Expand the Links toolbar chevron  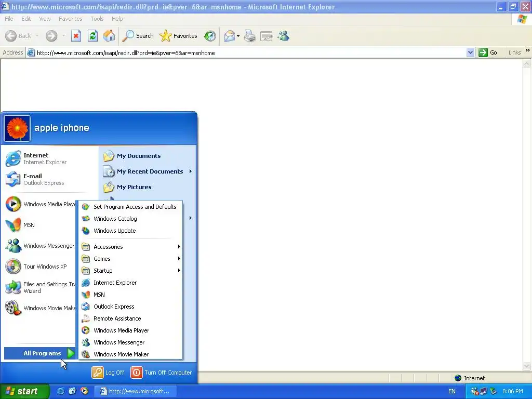(528, 50)
